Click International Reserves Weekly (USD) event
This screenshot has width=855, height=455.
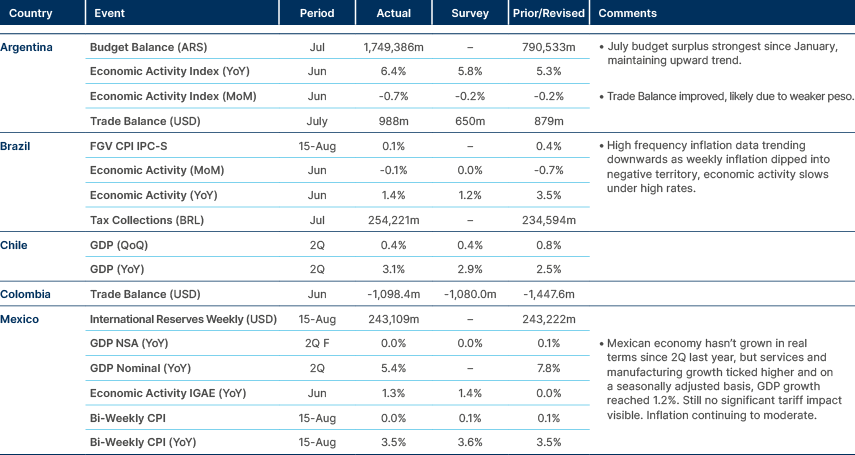tap(183, 319)
